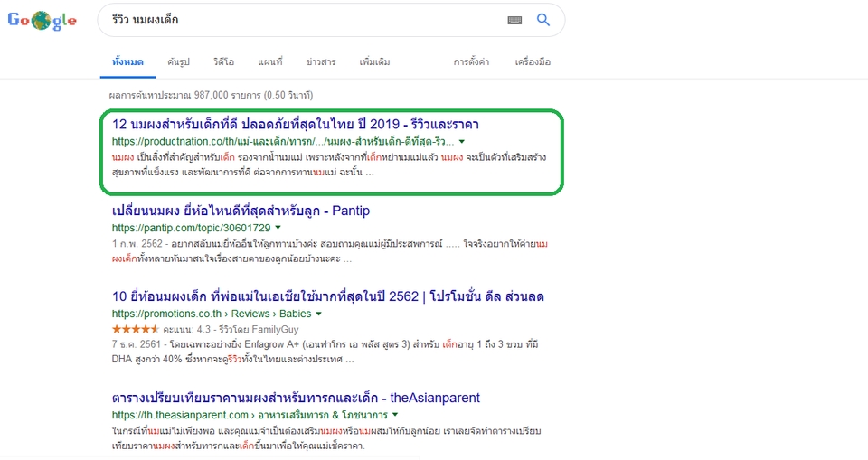The image size is (868, 460).
Task: Click the th.theasianparent.com breadcrumb URL
Action: (x=250, y=415)
